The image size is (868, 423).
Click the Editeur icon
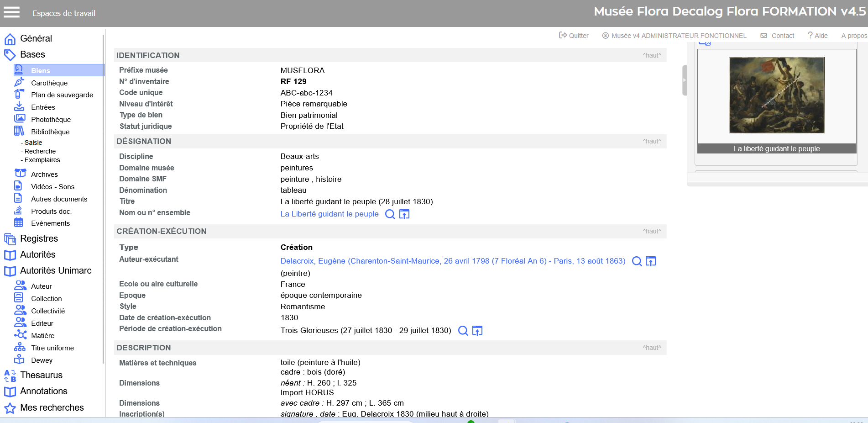(20, 323)
